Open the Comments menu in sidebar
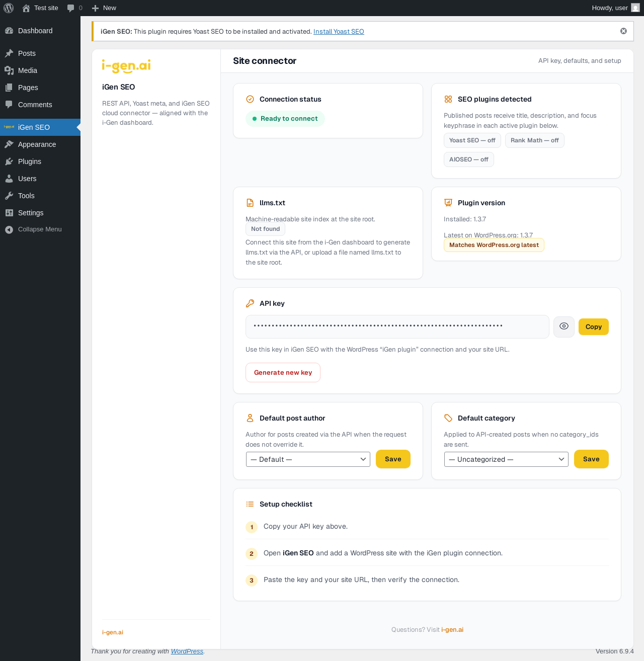Image resolution: width=644 pixels, height=661 pixels. tap(40, 105)
